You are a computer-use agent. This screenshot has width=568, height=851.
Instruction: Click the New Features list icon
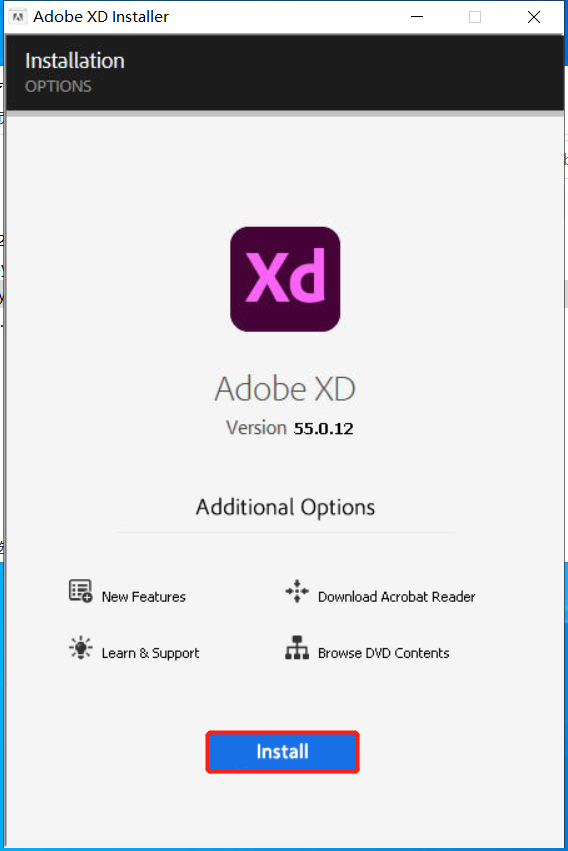coord(80,590)
